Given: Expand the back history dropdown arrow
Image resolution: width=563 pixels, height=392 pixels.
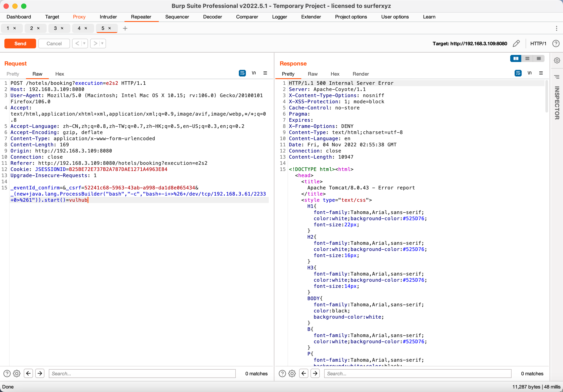Looking at the screenshot, I should click(x=84, y=43).
